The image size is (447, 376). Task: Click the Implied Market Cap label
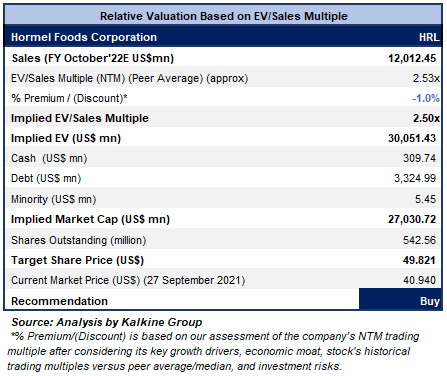(x=90, y=219)
